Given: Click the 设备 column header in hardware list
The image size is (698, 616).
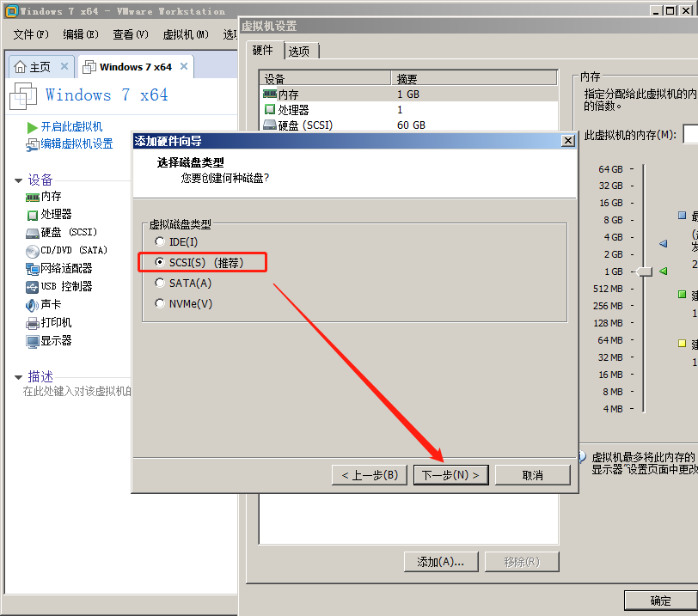Looking at the screenshot, I should (x=325, y=79).
